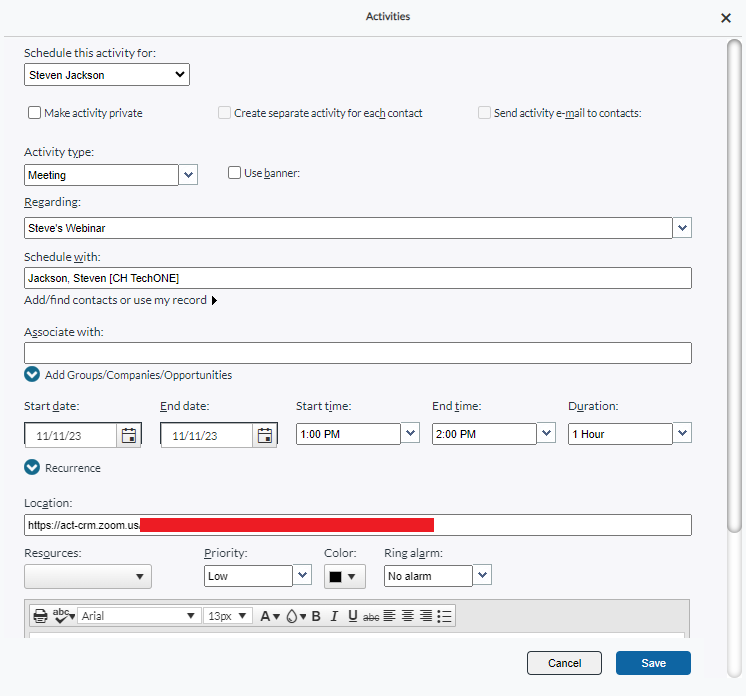This screenshot has width=746, height=696.
Task: Click in the Regarding text field
Action: [x=348, y=228]
